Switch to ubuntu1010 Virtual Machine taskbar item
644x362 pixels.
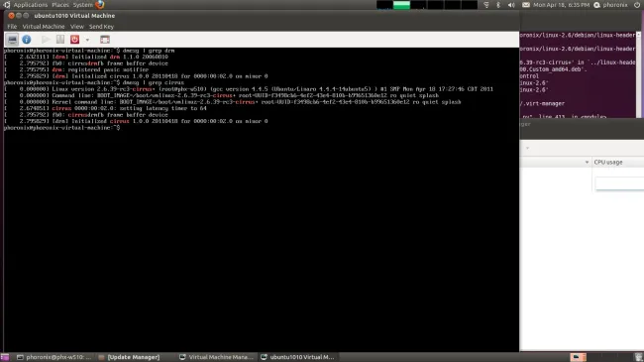coord(298,357)
